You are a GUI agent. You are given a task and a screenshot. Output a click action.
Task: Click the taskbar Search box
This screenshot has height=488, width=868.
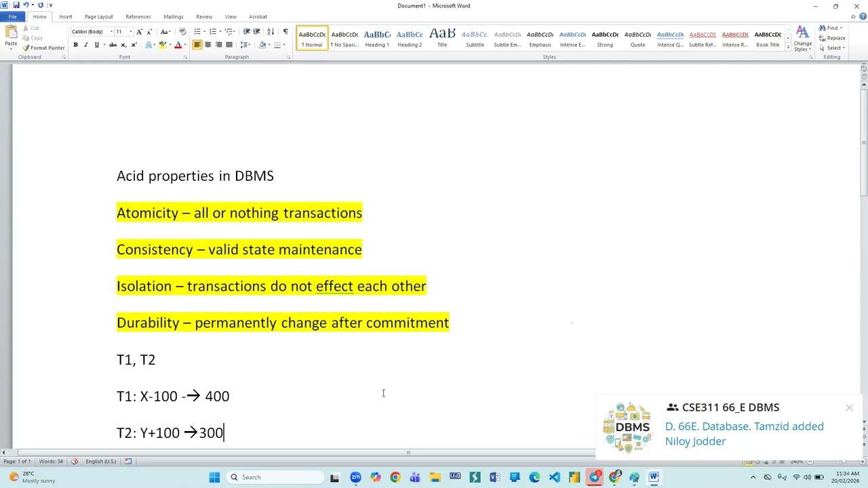274,477
